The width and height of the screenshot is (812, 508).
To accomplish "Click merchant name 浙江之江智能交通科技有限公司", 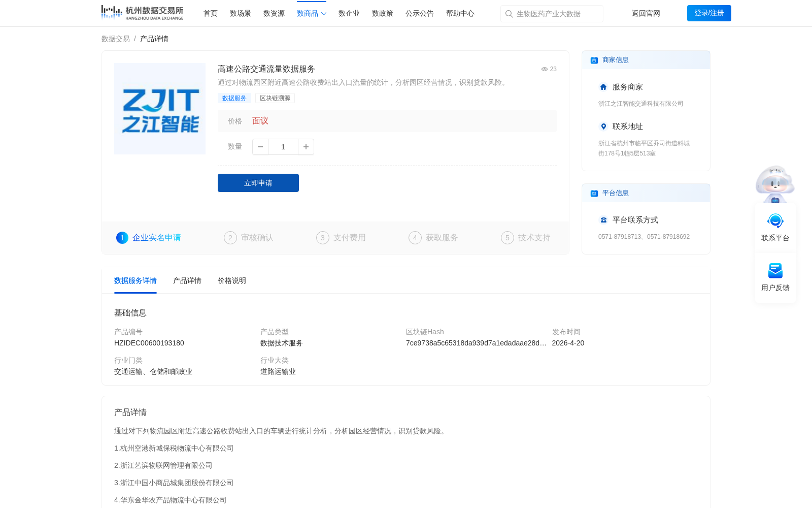I will click(x=641, y=104).
